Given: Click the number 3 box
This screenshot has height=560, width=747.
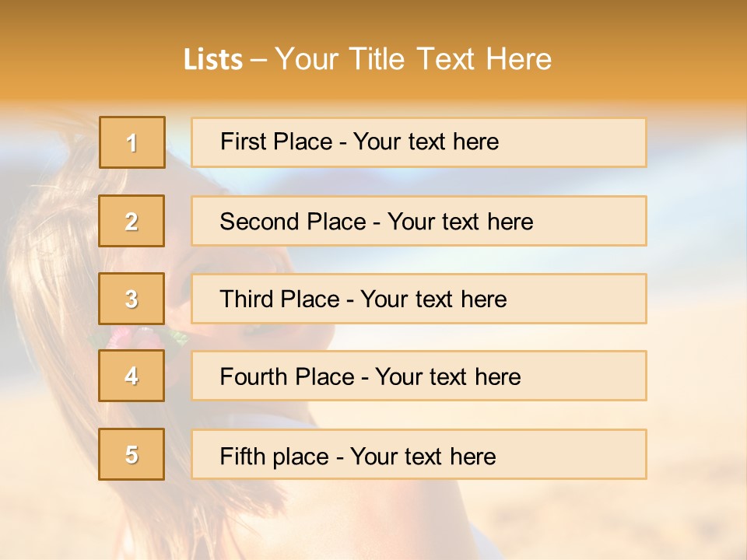Looking at the screenshot, I should click(x=132, y=299).
